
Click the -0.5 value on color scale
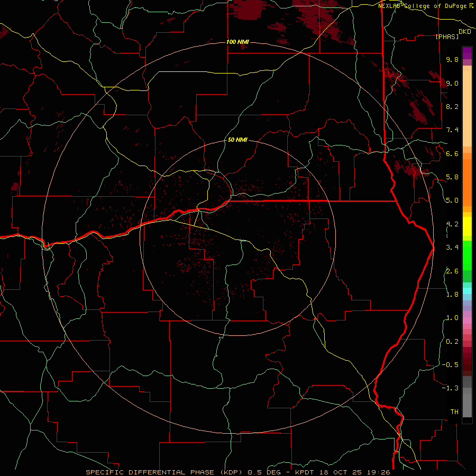click(450, 365)
